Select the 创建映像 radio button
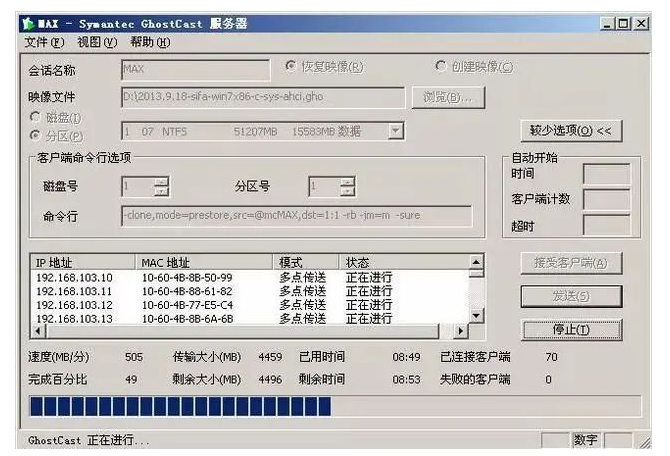 tap(441, 67)
